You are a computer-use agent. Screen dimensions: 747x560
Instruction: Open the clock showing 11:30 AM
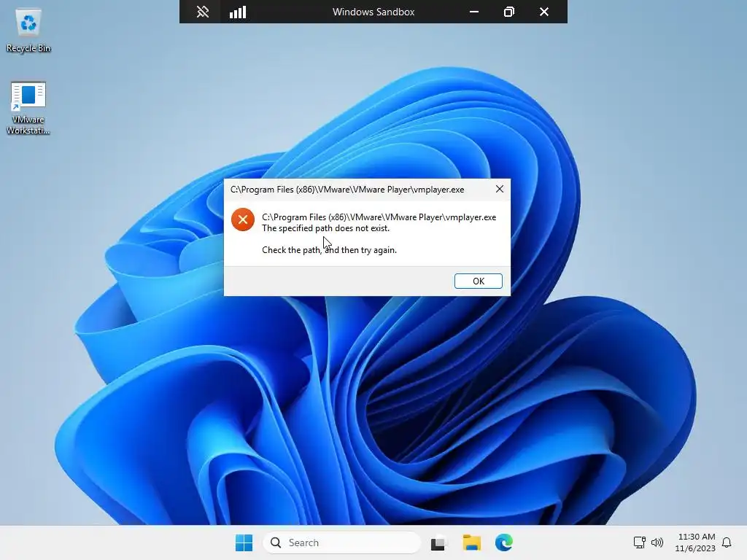click(x=695, y=542)
